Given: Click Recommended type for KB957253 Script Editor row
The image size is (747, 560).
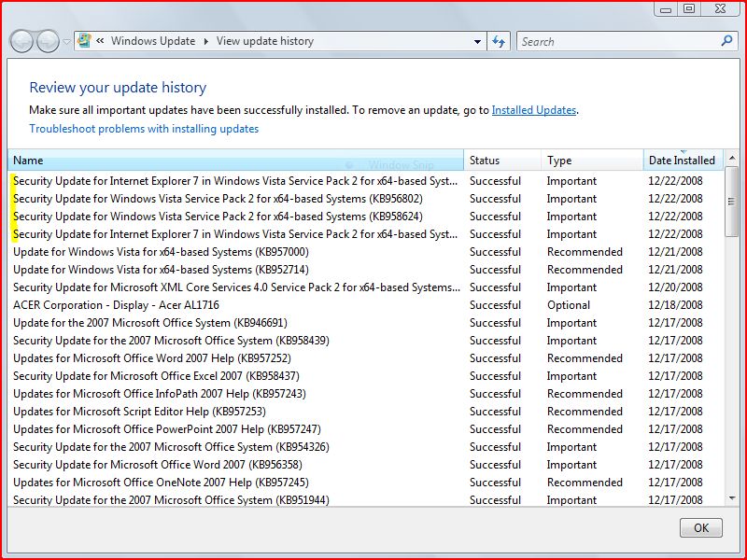Looking at the screenshot, I should pyautogui.click(x=585, y=412).
